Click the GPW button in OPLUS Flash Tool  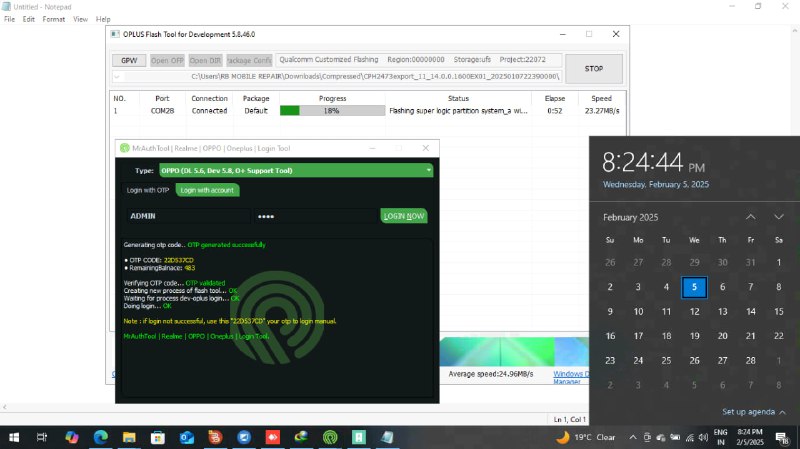point(129,60)
